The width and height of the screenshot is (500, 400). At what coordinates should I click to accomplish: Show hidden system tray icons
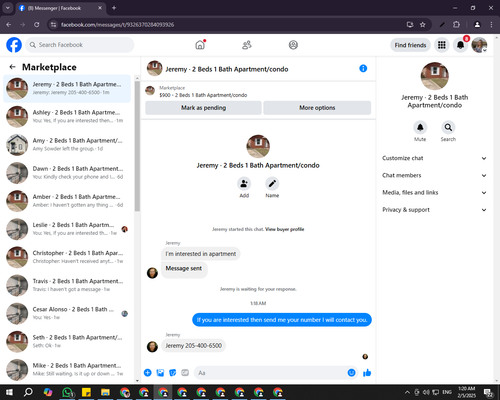(407, 392)
